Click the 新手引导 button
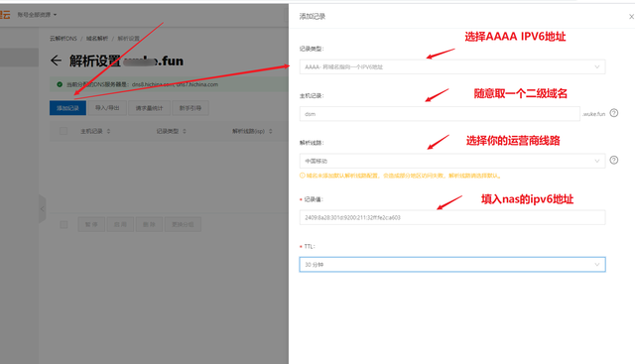635x364 pixels. click(x=190, y=108)
